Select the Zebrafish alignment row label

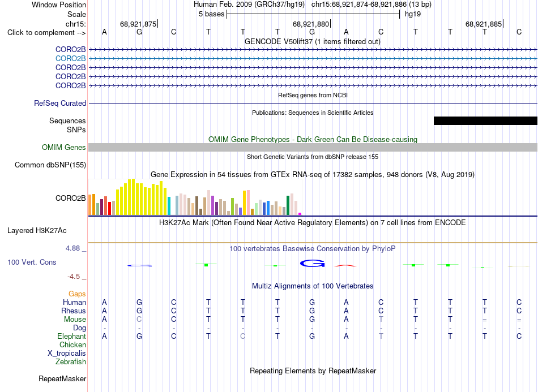[71, 362]
